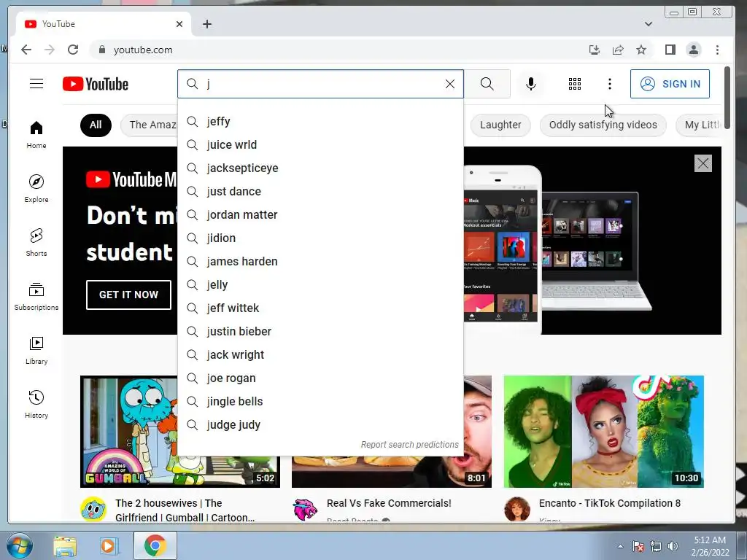The image size is (747, 560).
Task: Click into the YouTube search field
Action: click(322, 84)
